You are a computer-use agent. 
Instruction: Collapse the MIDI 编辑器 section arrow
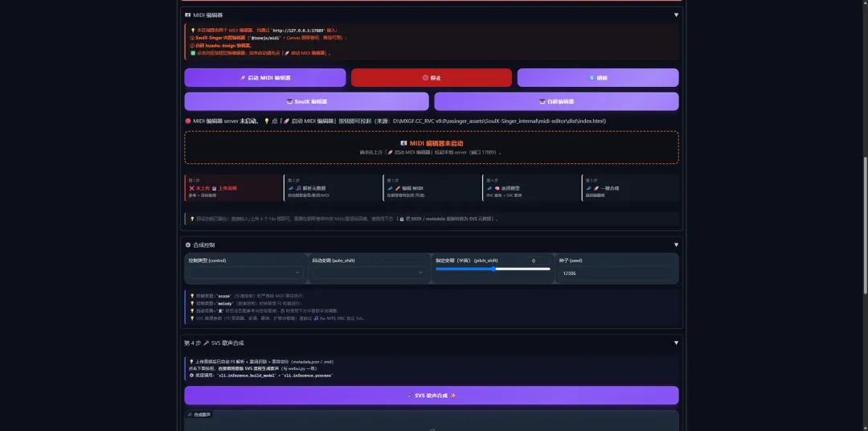pyautogui.click(x=676, y=15)
